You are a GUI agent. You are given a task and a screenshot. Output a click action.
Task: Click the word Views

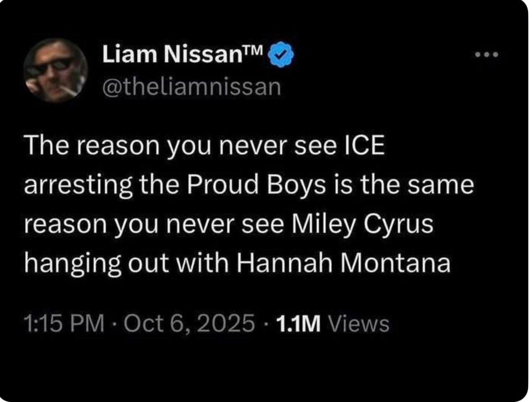358,323
